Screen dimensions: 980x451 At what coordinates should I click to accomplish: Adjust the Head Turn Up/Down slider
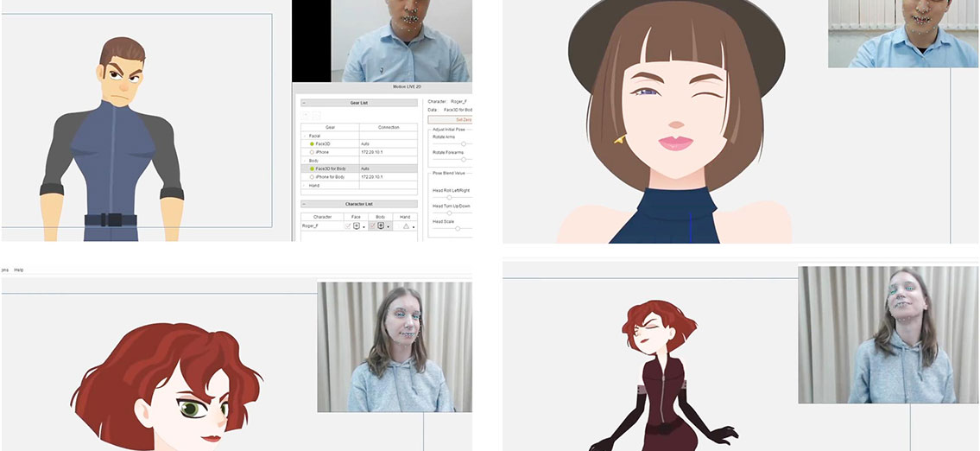coord(449,213)
